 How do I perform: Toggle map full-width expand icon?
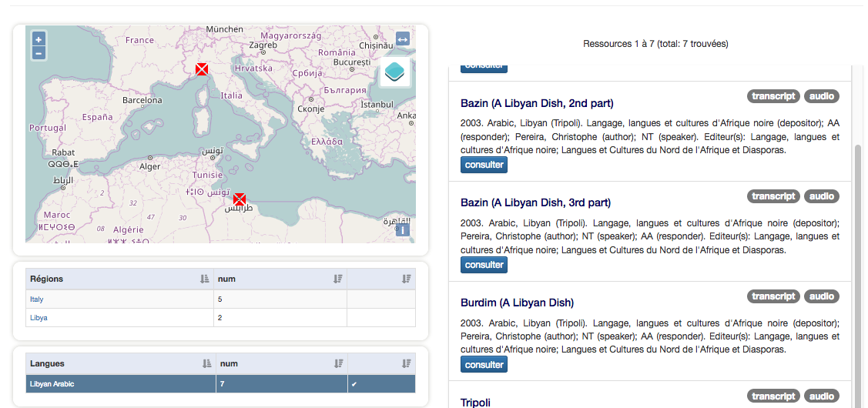point(402,38)
